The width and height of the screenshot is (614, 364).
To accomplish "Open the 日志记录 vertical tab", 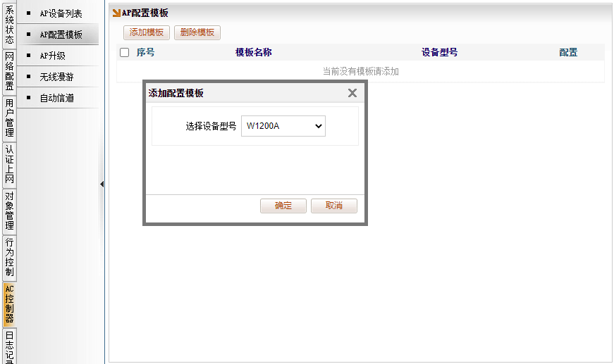I will click(9, 347).
